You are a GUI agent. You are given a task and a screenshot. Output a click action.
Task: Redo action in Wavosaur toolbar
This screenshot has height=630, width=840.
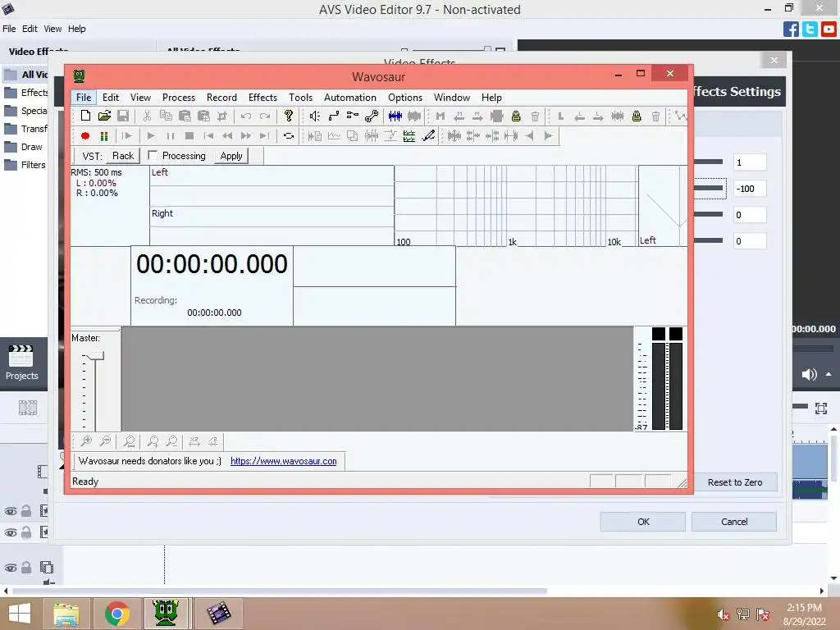(x=265, y=116)
